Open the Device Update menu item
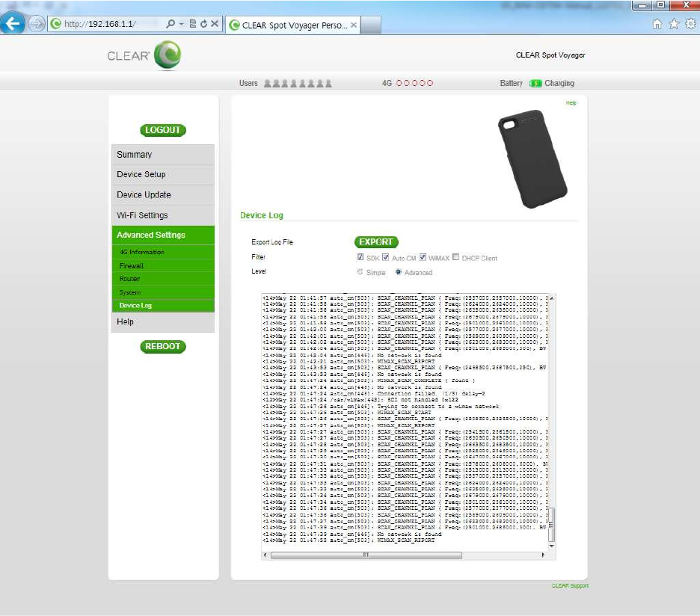Viewport: 700px width, 616px height. coord(163,195)
